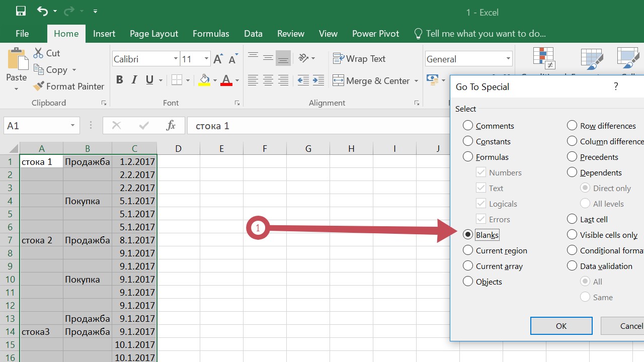The image size is (644, 362).
Task: Select the Precedents radio button
Action: 572,157
